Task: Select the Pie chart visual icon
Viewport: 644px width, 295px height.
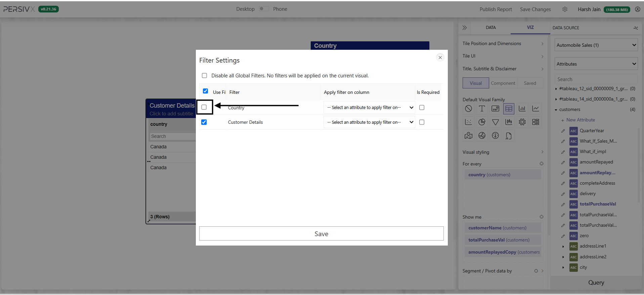Action: tap(482, 122)
